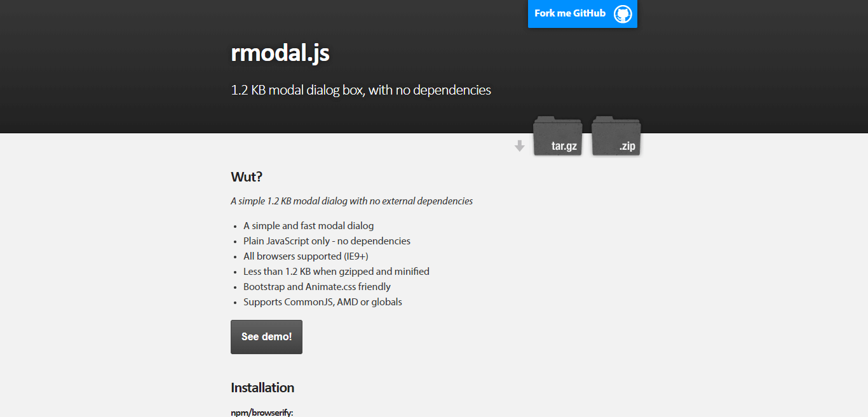This screenshot has height=417, width=868.
Task: Follow the rmodal.js project title link
Action: (280, 53)
